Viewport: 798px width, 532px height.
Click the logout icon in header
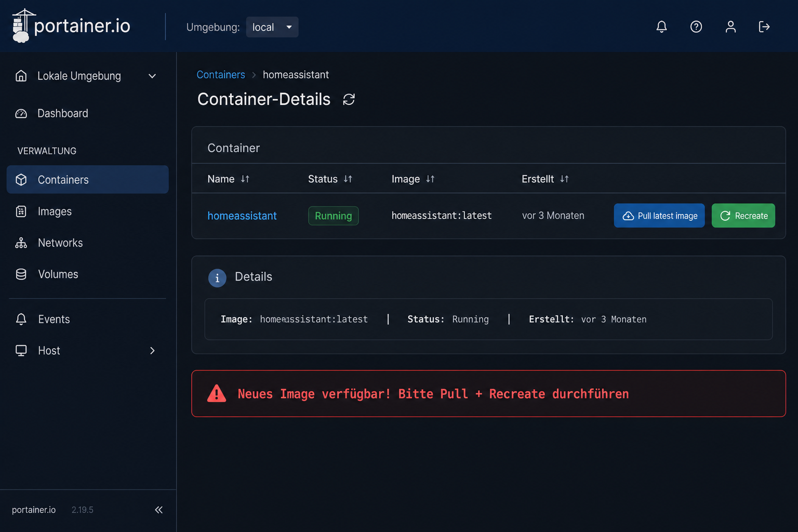click(x=764, y=26)
